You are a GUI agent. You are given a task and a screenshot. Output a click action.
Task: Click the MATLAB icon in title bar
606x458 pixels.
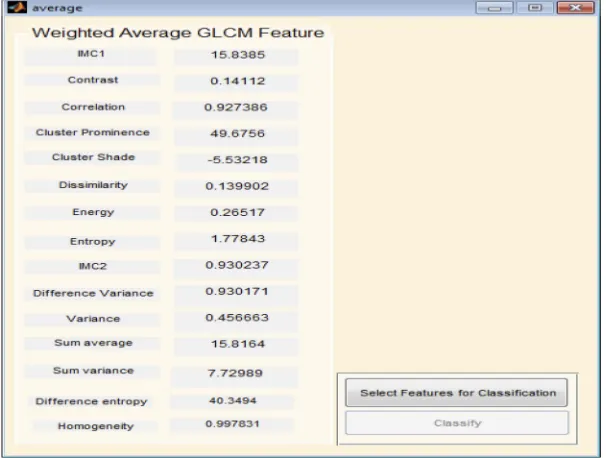pyautogui.click(x=17, y=7)
